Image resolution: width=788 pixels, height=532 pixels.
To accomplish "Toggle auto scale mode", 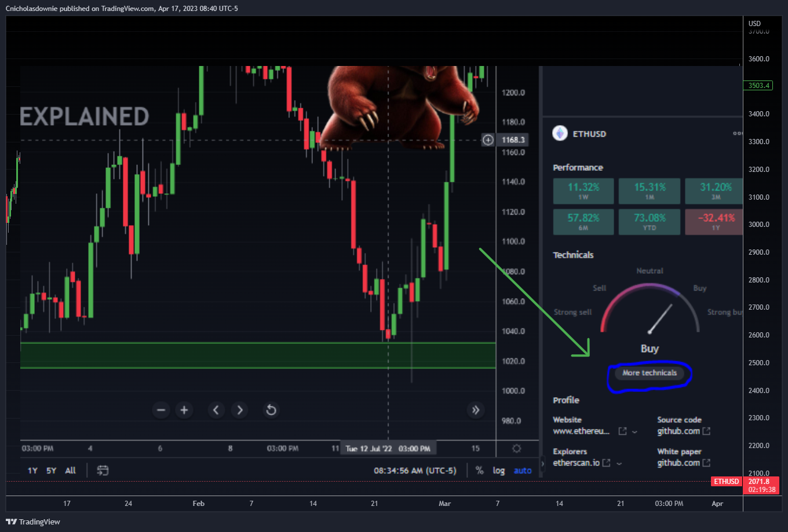I will click(x=523, y=470).
